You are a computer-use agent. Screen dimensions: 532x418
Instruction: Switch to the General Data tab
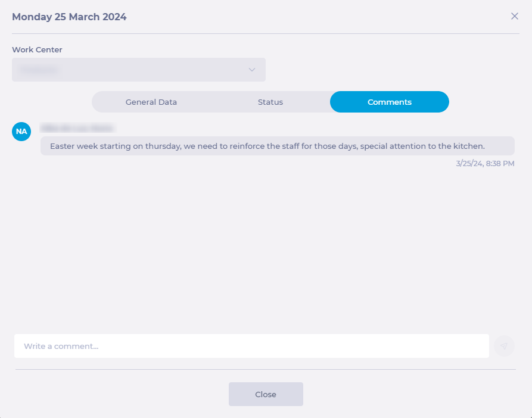coord(151,102)
